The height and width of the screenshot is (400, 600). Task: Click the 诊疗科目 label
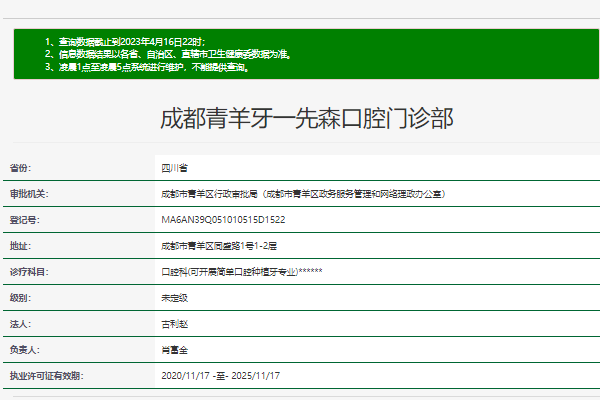pyautogui.click(x=29, y=272)
